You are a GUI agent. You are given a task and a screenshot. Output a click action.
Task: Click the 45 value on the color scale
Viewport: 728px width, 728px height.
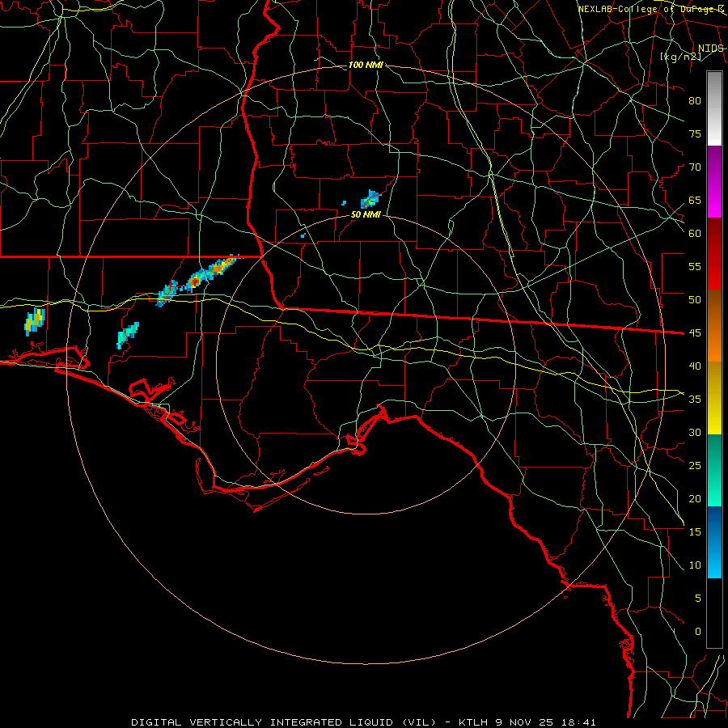coord(695,333)
